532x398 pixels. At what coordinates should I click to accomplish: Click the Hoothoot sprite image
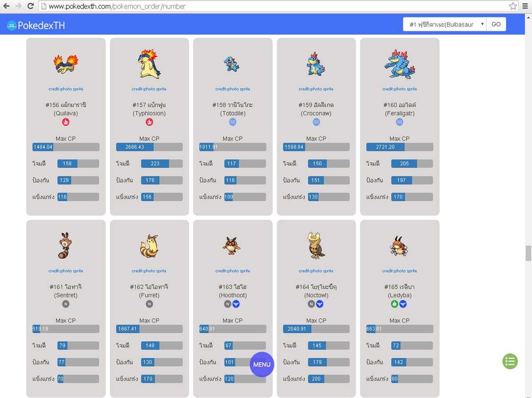pyautogui.click(x=232, y=245)
